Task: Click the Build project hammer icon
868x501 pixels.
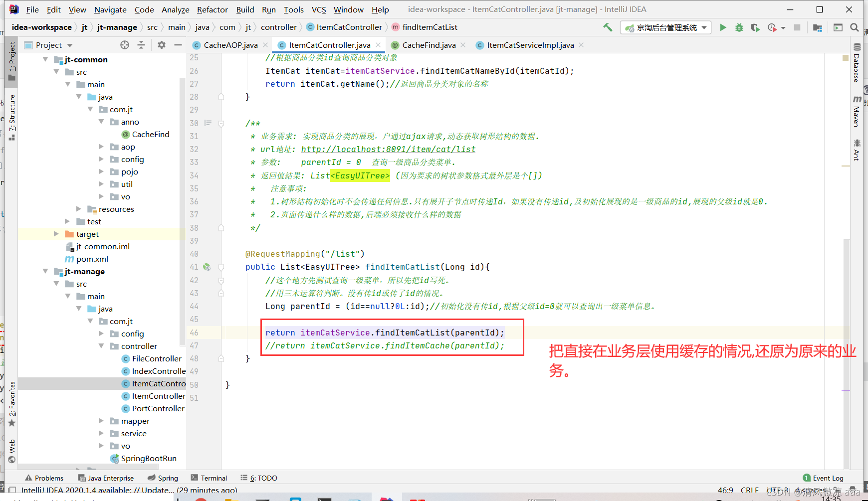Action: tap(608, 27)
